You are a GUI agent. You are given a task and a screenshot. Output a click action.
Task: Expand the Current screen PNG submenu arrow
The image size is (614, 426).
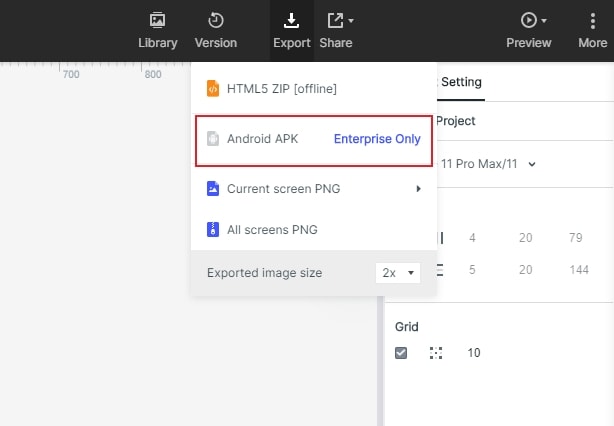click(x=418, y=188)
